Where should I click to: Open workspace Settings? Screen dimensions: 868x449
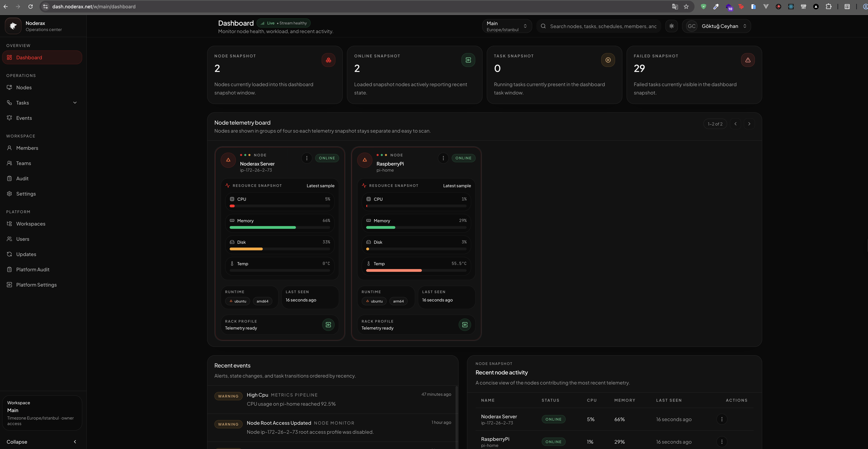tap(42, 194)
